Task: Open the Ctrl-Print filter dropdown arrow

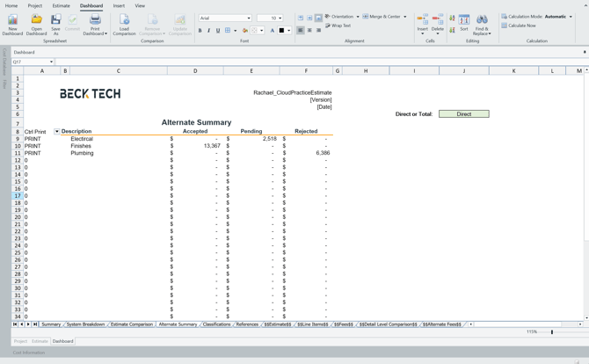Action: click(57, 132)
